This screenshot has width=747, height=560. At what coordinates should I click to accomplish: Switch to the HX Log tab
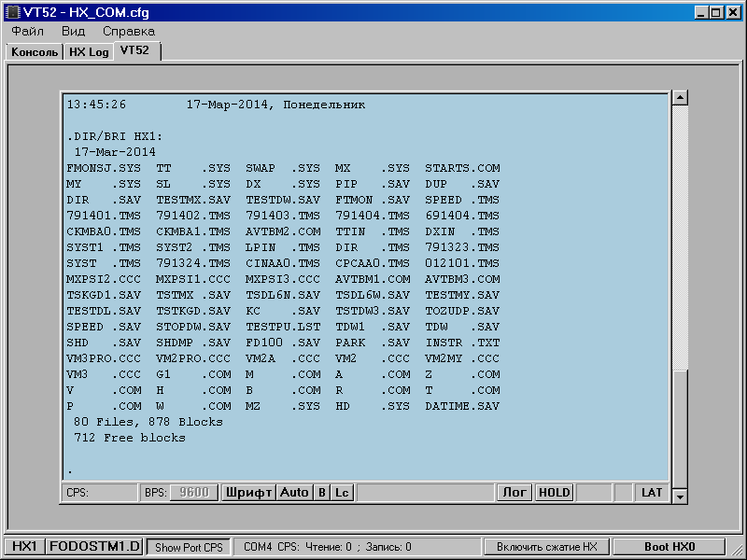click(89, 52)
